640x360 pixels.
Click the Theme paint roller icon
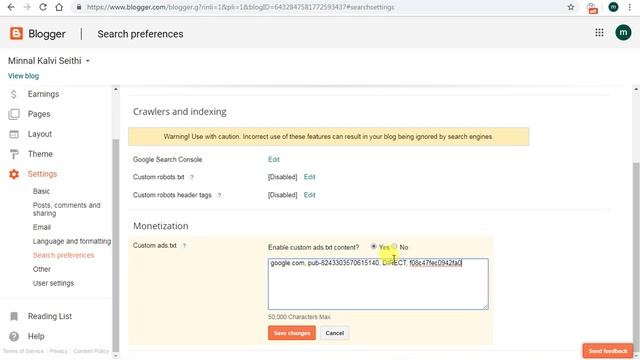coord(14,154)
